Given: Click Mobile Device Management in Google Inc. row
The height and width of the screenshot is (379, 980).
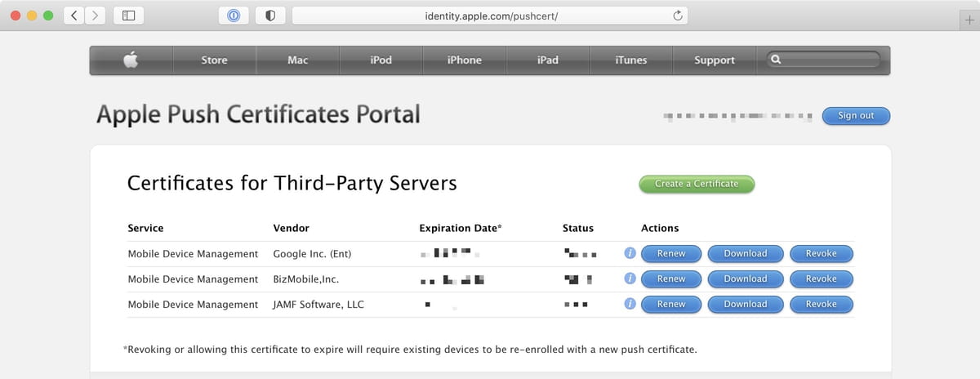Looking at the screenshot, I should click(x=193, y=254).
